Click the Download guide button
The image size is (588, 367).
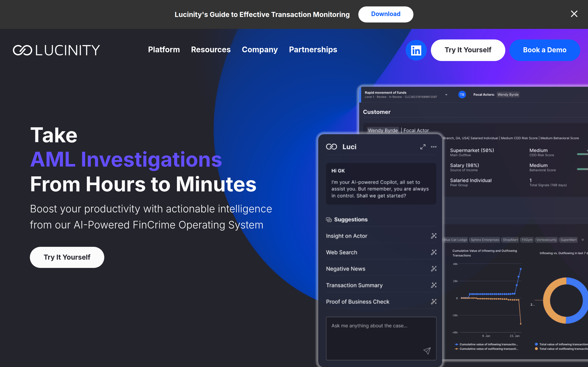pyautogui.click(x=385, y=14)
